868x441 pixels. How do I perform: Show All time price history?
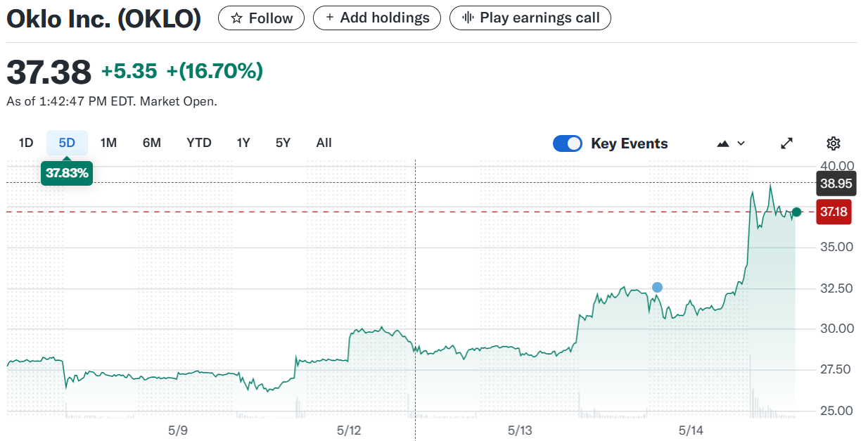[x=324, y=143]
